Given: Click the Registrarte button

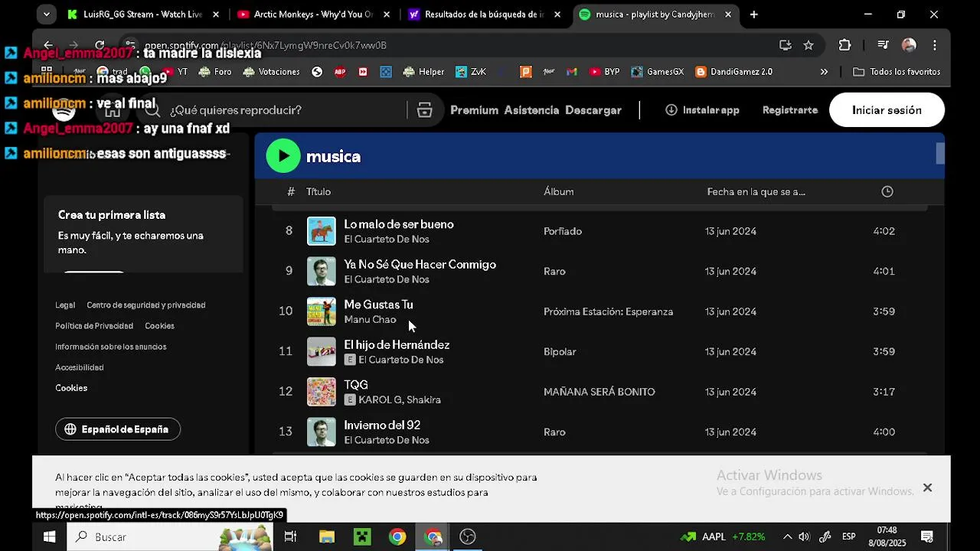Looking at the screenshot, I should (790, 110).
